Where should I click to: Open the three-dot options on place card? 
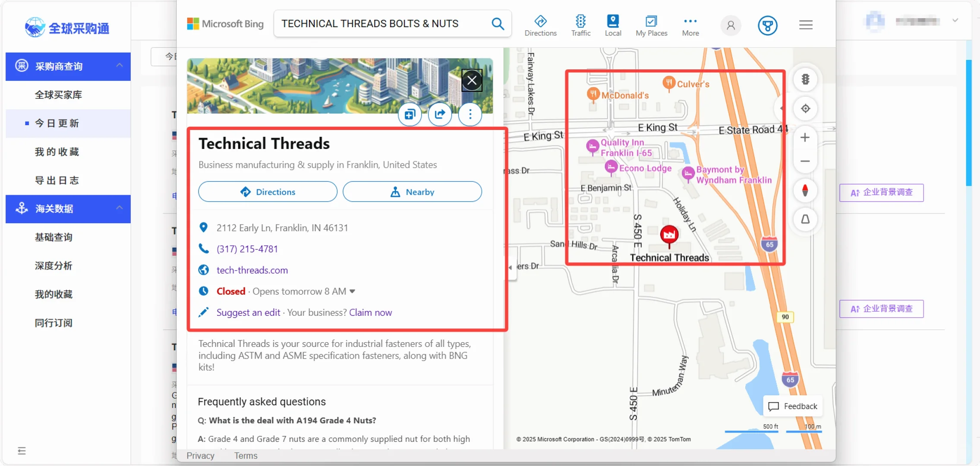point(470,114)
